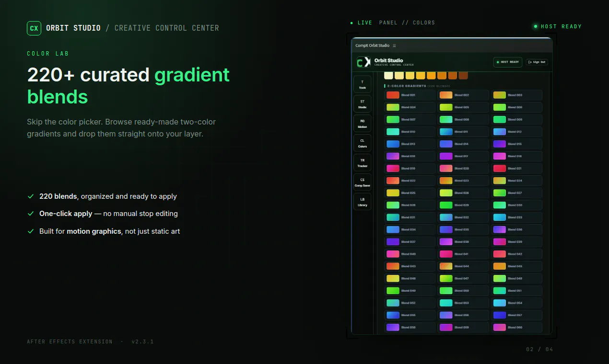
Task: Click the COLOR LAB label
Action: (x=48, y=54)
